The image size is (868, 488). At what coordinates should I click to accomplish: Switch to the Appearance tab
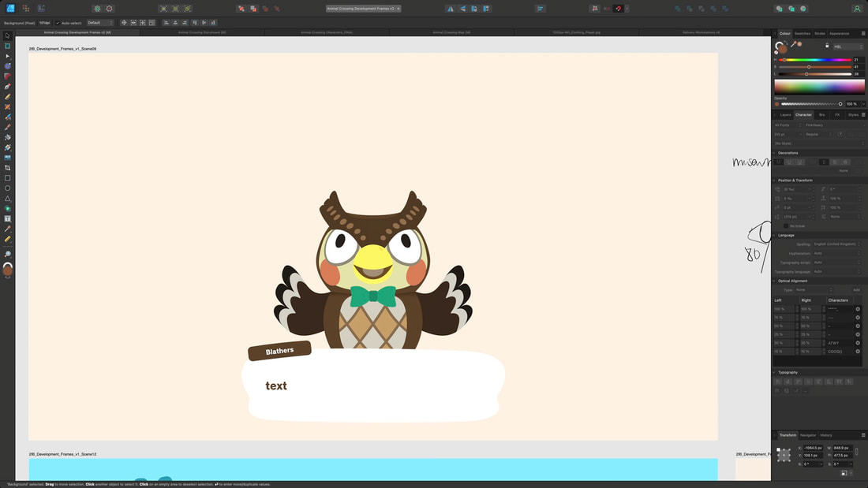click(x=840, y=34)
